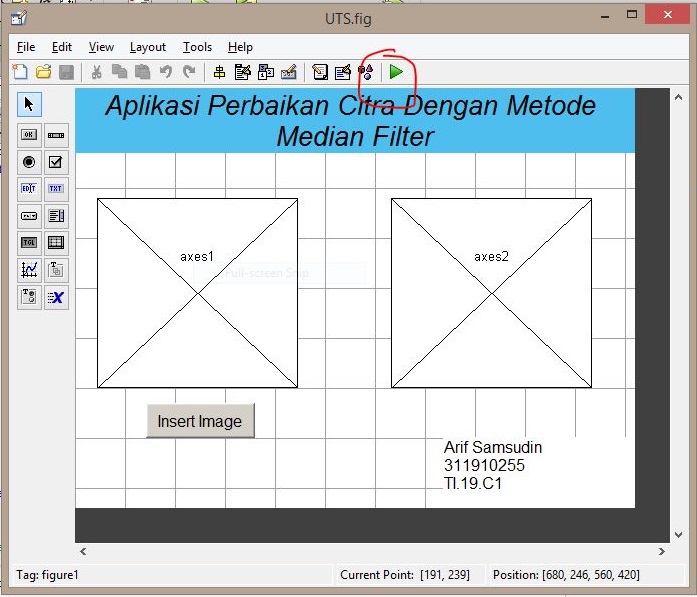Open the Toolbar Editor
697x597 pixels.
[289, 72]
